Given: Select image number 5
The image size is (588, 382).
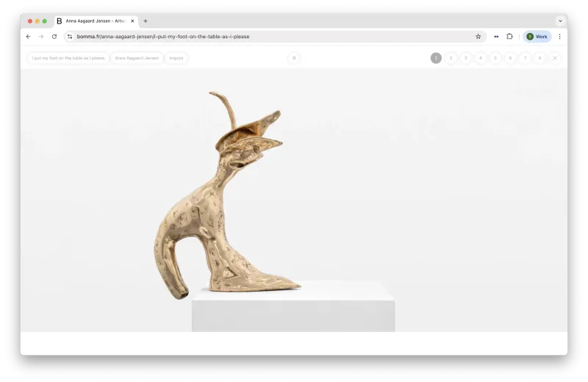Looking at the screenshot, I should pyautogui.click(x=495, y=58).
